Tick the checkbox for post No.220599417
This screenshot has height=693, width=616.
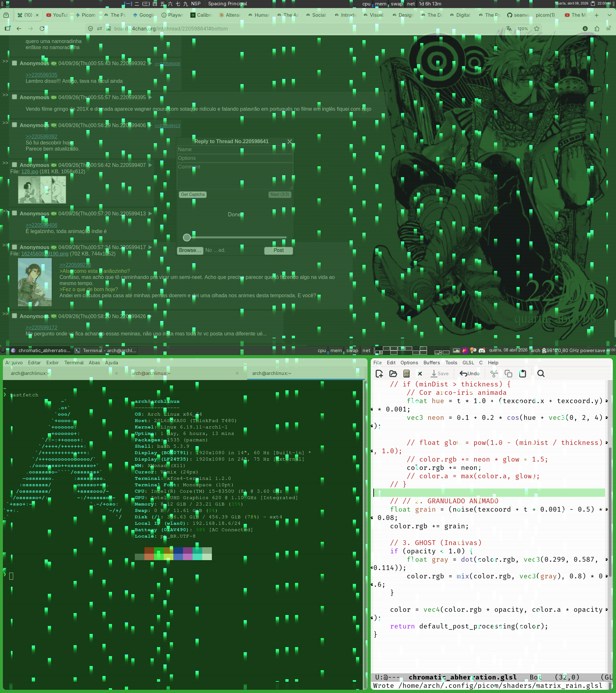click(14, 247)
